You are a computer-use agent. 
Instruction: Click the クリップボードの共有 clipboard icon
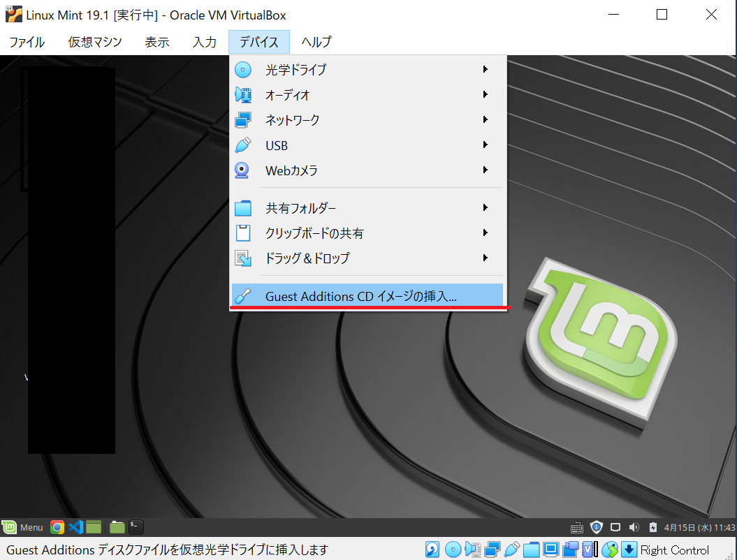(243, 233)
